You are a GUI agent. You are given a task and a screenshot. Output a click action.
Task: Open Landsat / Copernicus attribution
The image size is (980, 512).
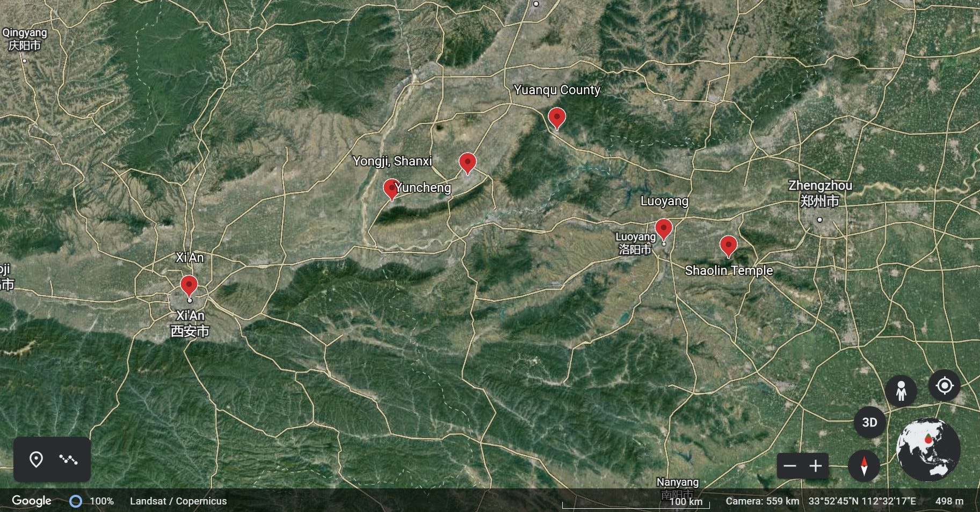pyautogui.click(x=178, y=501)
